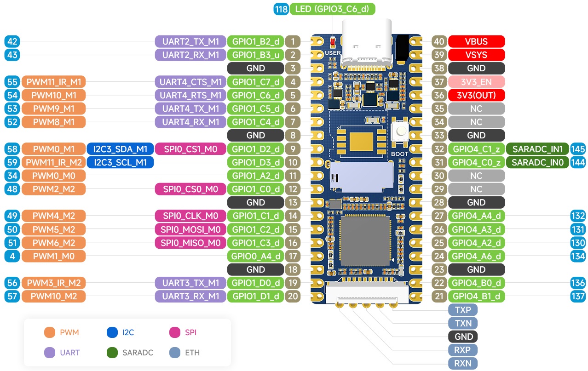Click the PWM10_M1 label
This screenshot has height=371, width=588.
point(53,95)
